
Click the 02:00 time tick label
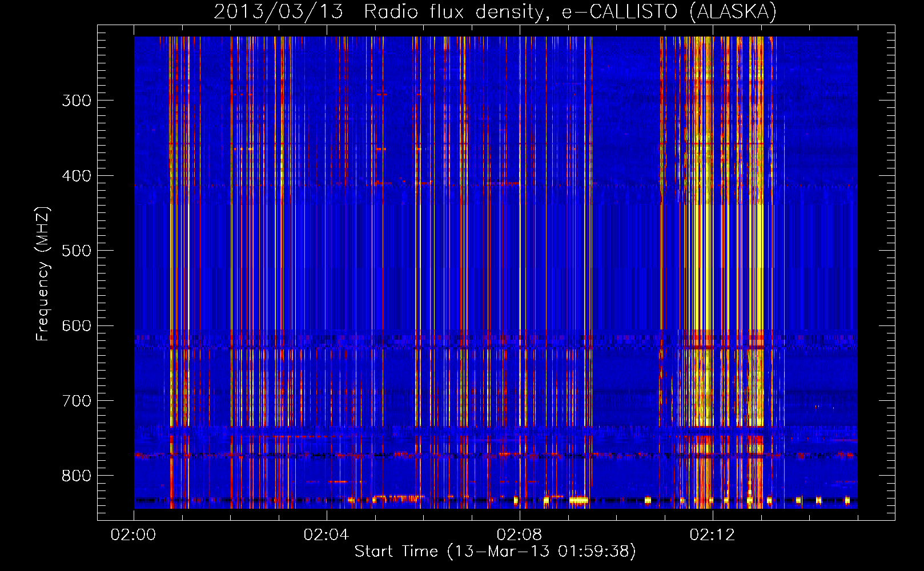pyautogui.click(x=133, y=535)
